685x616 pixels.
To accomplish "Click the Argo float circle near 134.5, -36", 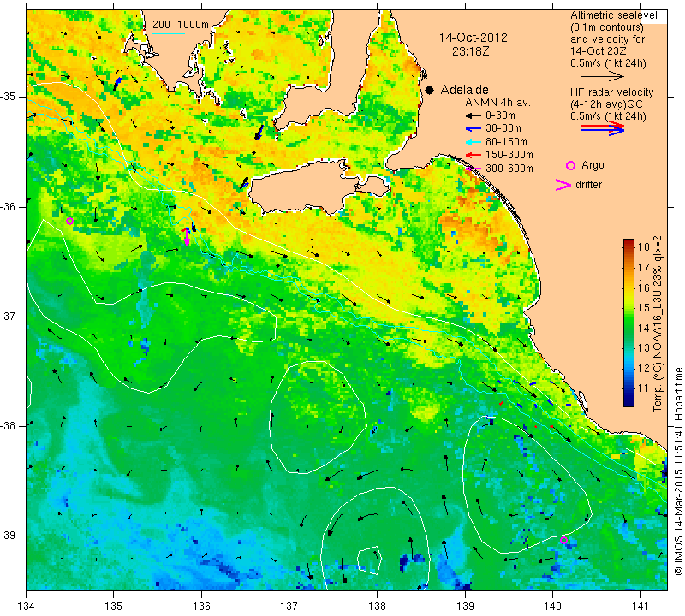I will tap(69, 222).
